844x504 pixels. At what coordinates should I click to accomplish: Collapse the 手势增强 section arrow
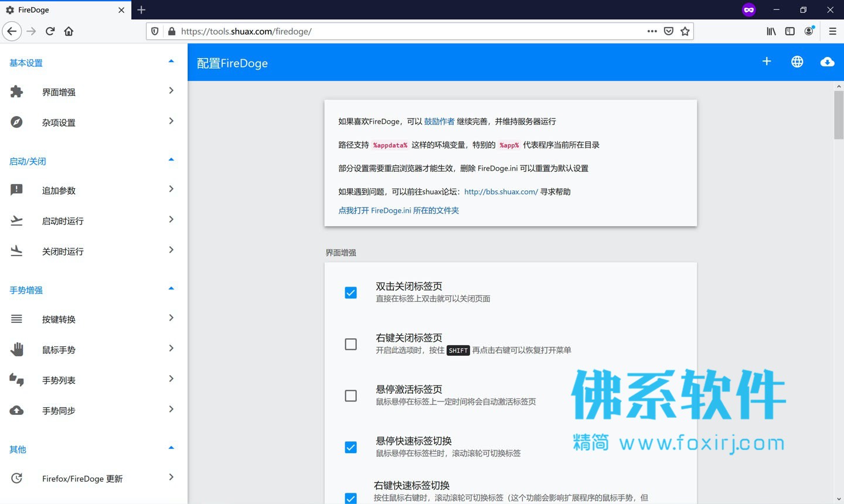(x=171, y=288)
